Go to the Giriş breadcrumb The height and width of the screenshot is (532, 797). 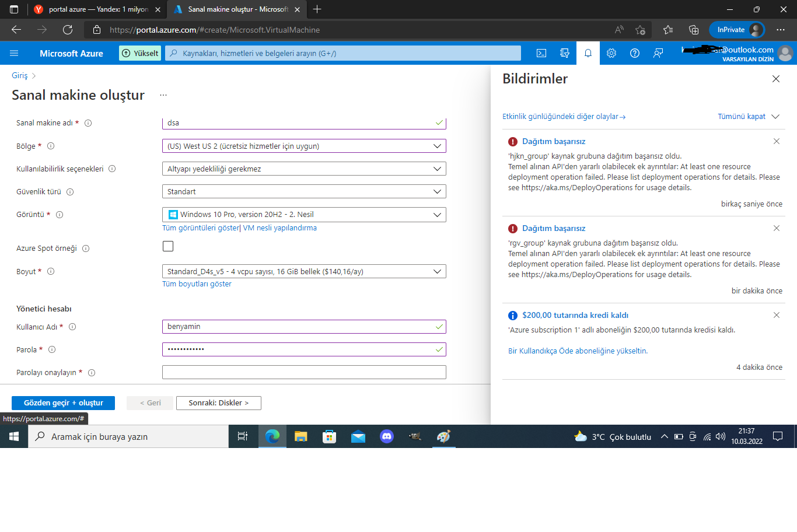pyautogui.click(x=20, y=76)
